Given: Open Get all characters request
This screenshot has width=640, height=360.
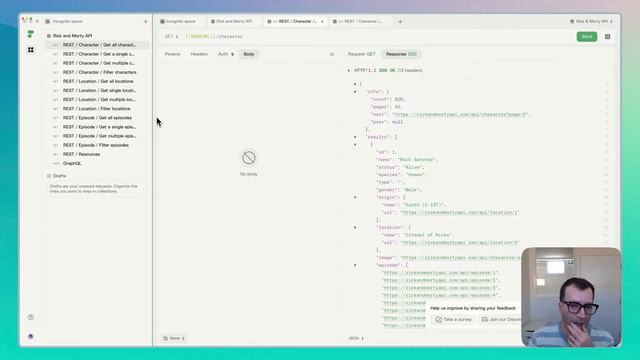Looking at the screenshot, I should [97, 45].
